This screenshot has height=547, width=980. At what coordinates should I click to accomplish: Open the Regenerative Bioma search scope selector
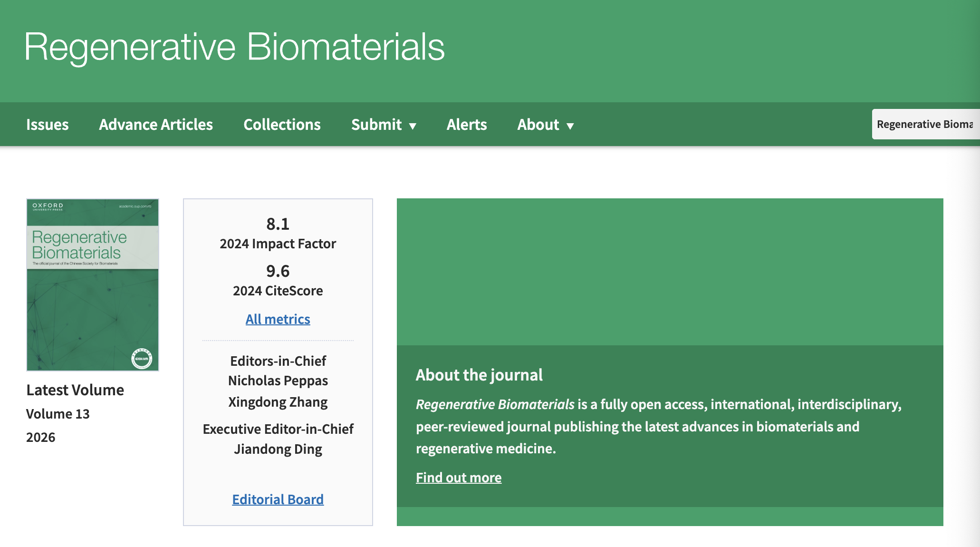tap(924, 124)
